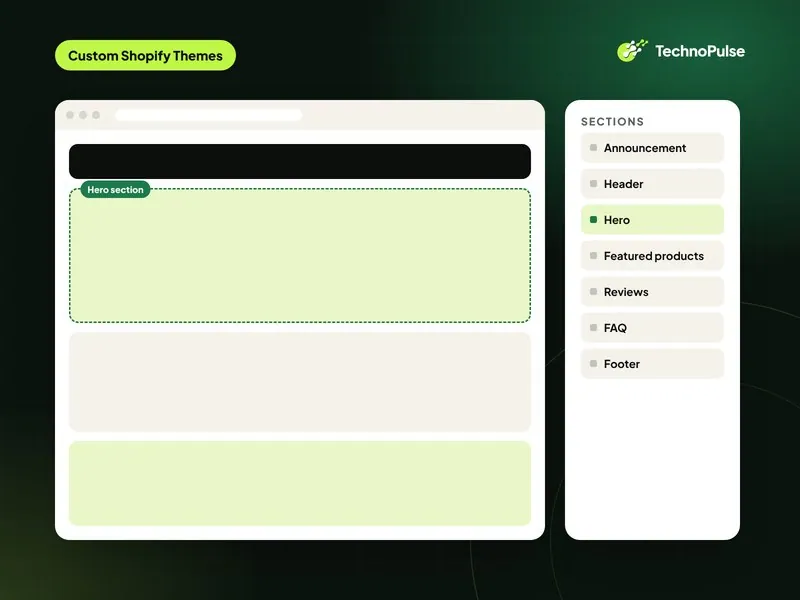Click the TechnoPulse logo icon

(632, 51)
